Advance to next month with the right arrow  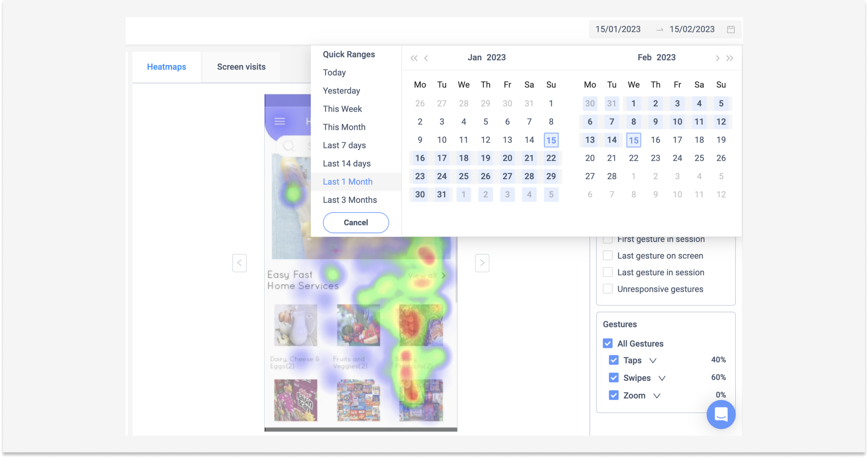coord(718,58)
